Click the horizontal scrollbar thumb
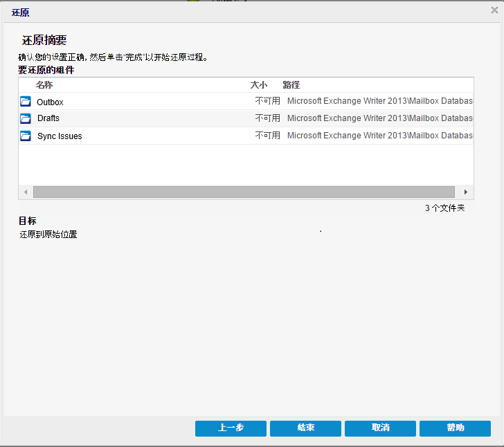This screenshot has height=447, width=504. 244,192
